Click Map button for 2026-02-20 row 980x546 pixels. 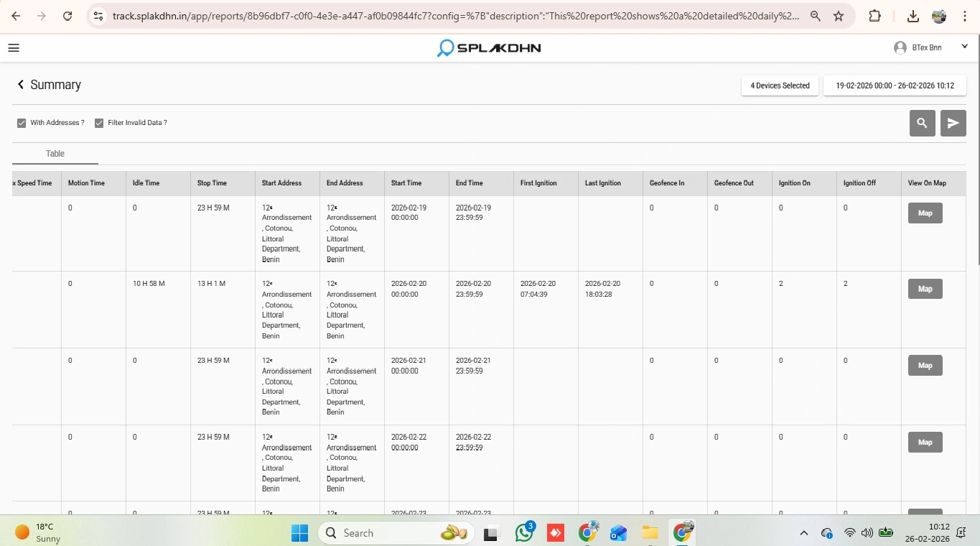coord(925,289)
